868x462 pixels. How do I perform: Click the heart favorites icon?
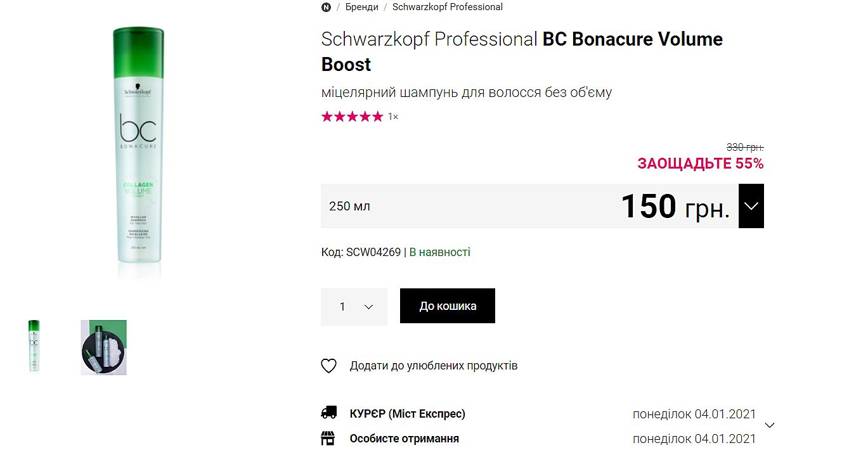coord(328,366)
